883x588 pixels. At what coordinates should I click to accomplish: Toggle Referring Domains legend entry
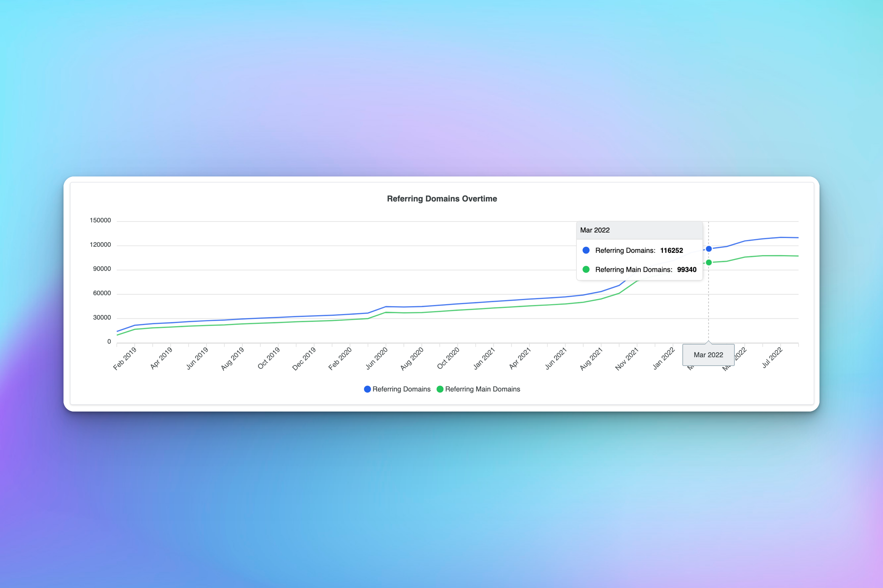point(397,389)
